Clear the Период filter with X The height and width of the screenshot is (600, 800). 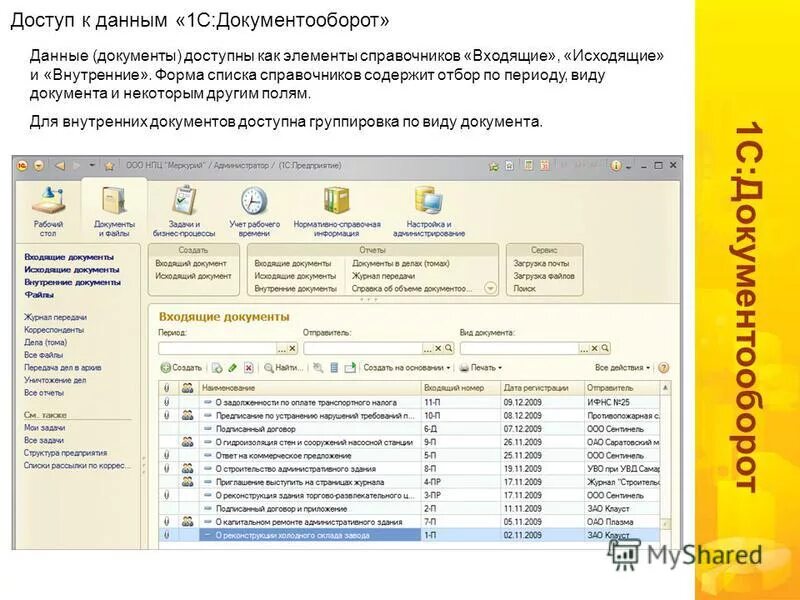(292, 348)
